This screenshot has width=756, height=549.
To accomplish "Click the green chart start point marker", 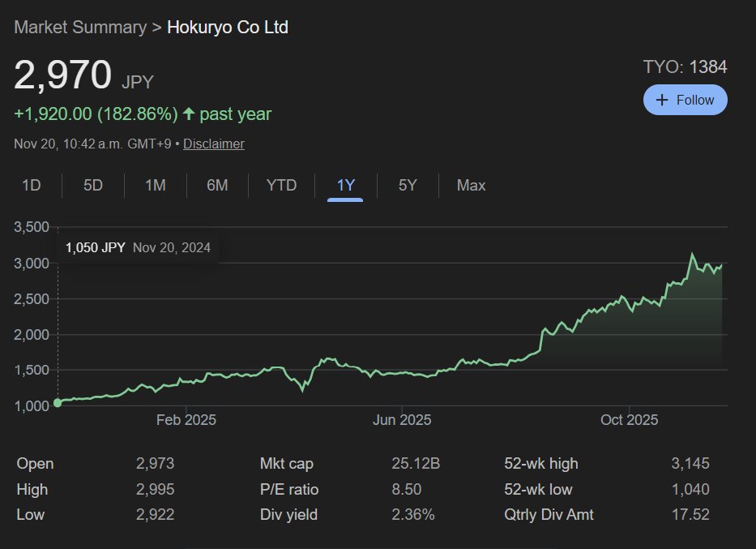I will 58,402.
